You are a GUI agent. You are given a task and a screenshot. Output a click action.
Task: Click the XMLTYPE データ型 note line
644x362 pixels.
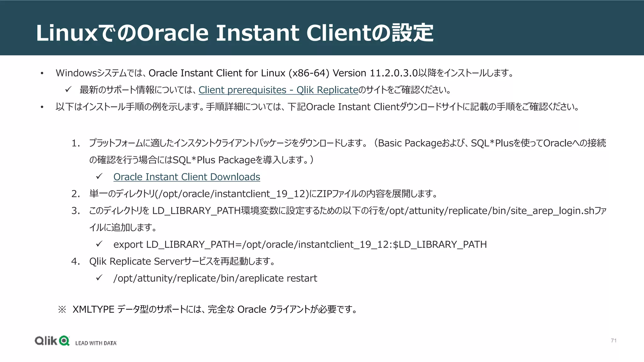[x=208, y=310]
